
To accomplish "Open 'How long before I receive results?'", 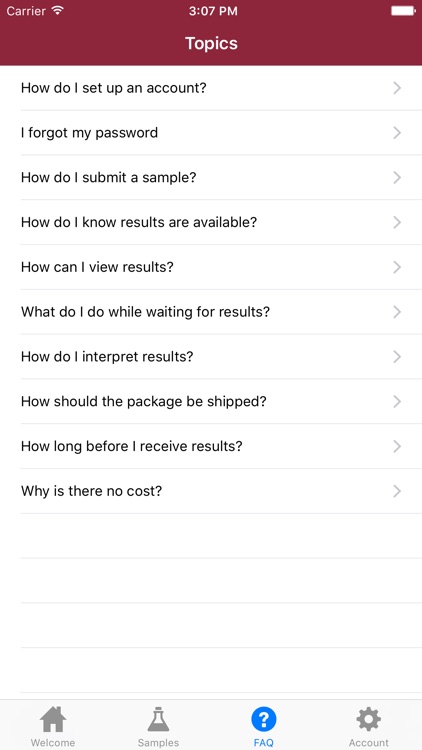I will (211, 446).
